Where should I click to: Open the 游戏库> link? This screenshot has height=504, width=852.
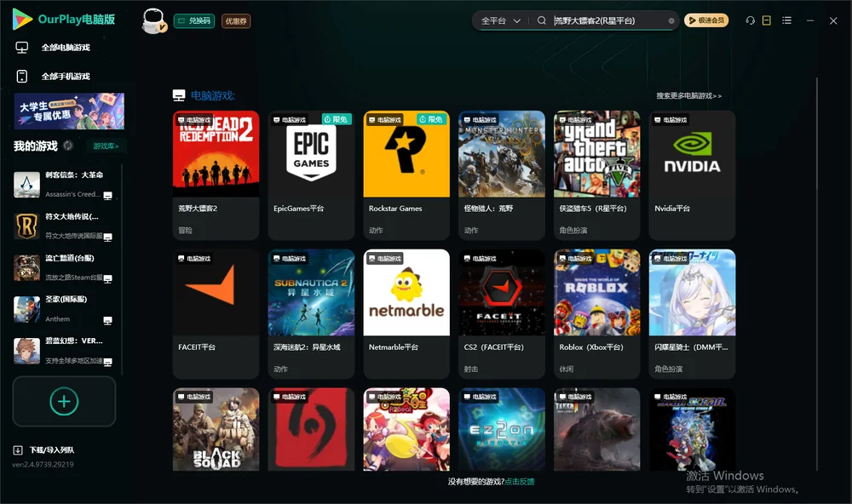coord(106,146)
